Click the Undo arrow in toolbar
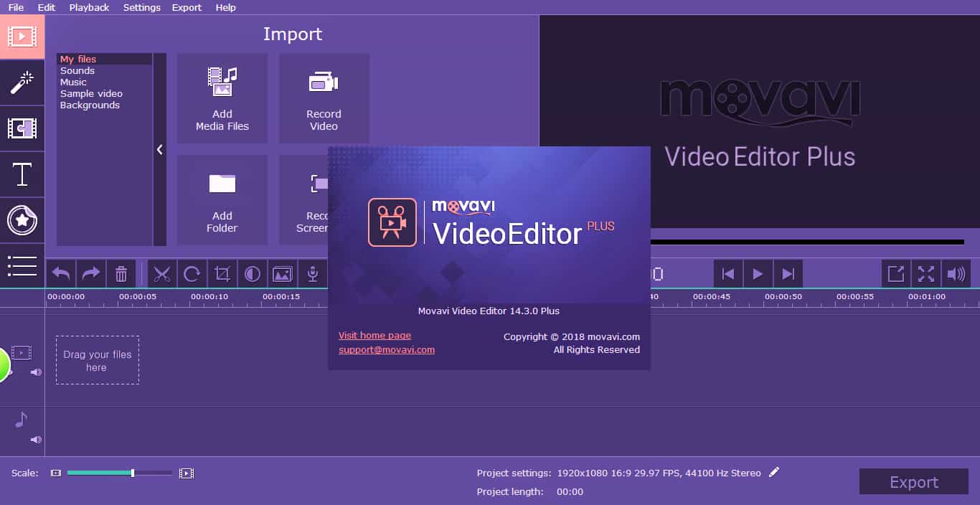 coord(61,274)
